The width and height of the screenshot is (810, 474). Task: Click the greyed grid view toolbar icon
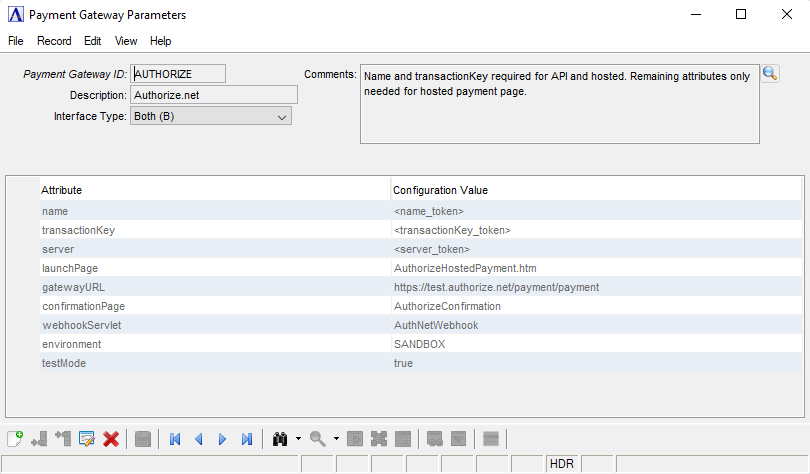tap(402, 439)
